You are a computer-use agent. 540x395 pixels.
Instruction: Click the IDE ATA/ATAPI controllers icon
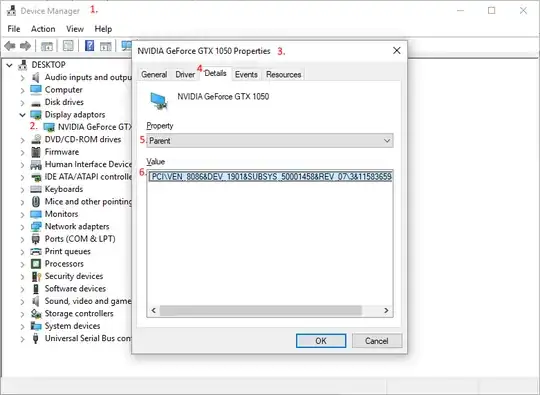[x=36, y=177]
